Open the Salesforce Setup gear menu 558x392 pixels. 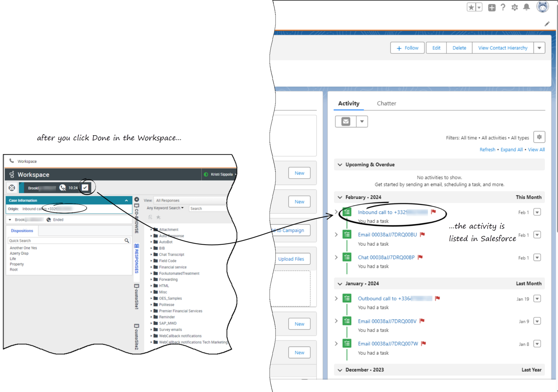tap(515, 7)
